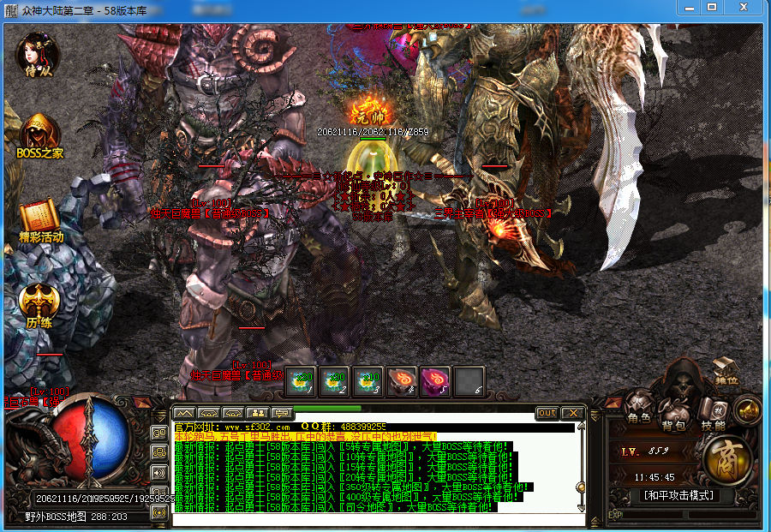Viewport: 771px width, 532px height.
Task: Open the 背包 backpack bag icon
Action: click(x=673, y=415)
